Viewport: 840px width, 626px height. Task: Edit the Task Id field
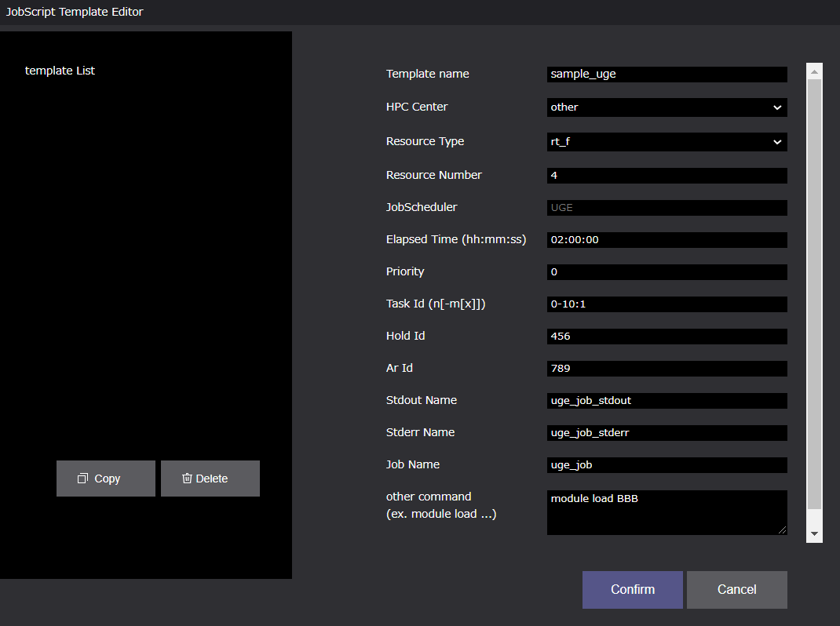667,304
